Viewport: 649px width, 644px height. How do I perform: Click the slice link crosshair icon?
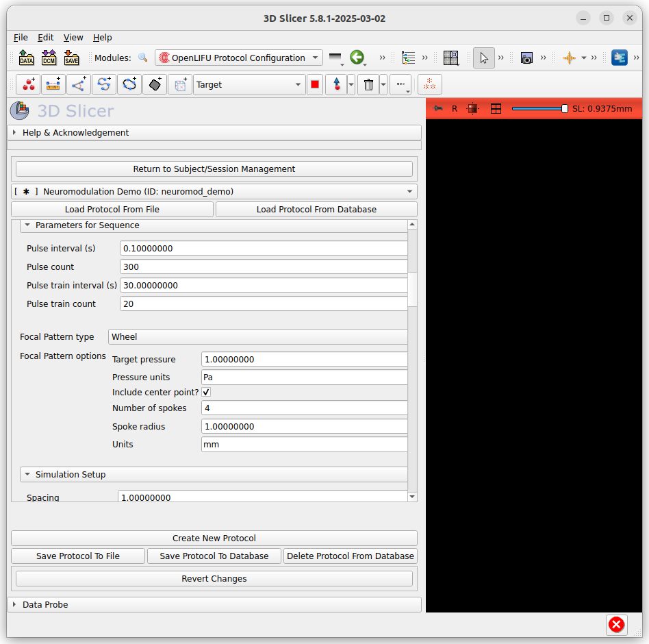tap(472, 108)
